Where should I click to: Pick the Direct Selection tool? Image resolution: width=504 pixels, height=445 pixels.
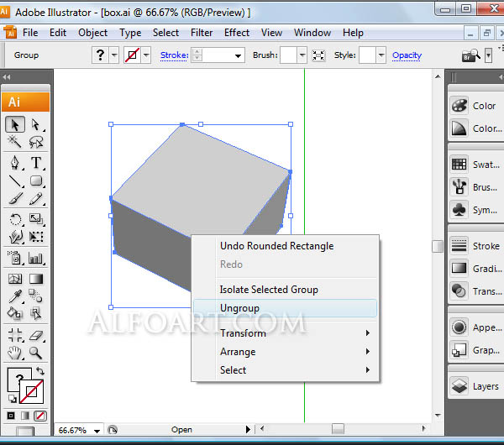[x=36, y=124]
